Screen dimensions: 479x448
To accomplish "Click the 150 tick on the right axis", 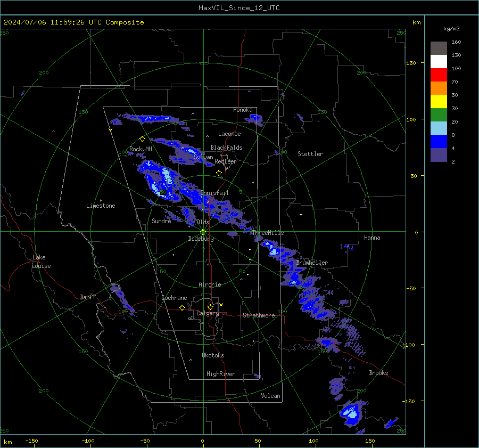I will point(411,63).
